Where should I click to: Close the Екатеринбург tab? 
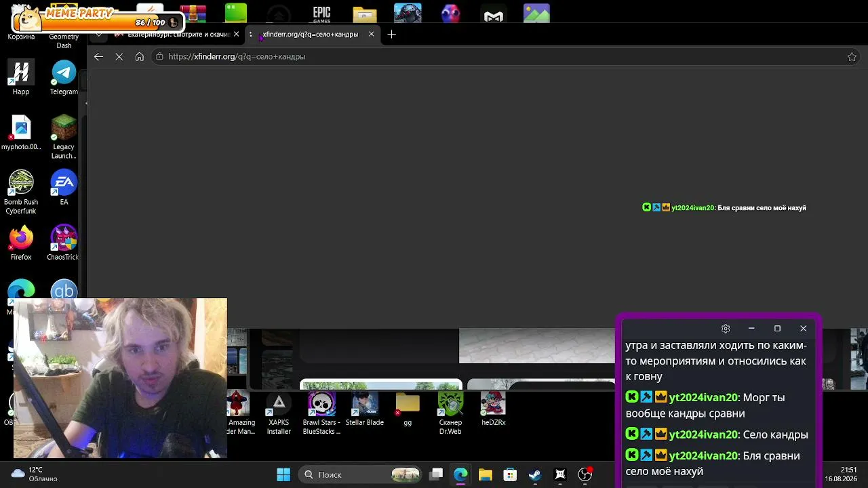tap(236, 34)
